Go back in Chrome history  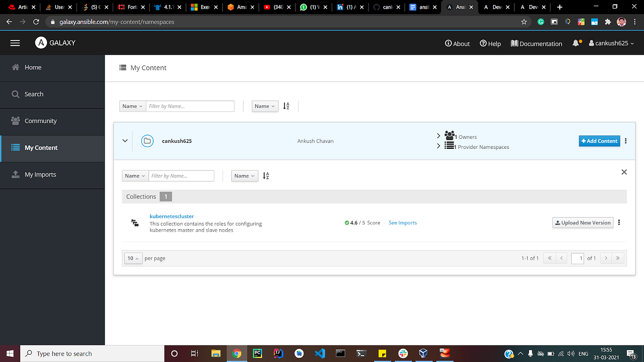(x=10, y=22)
